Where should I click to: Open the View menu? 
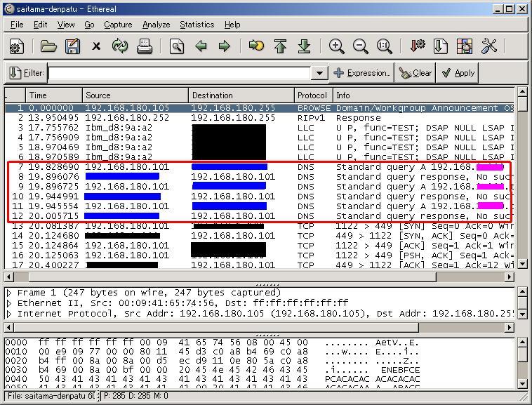(66, 25)
